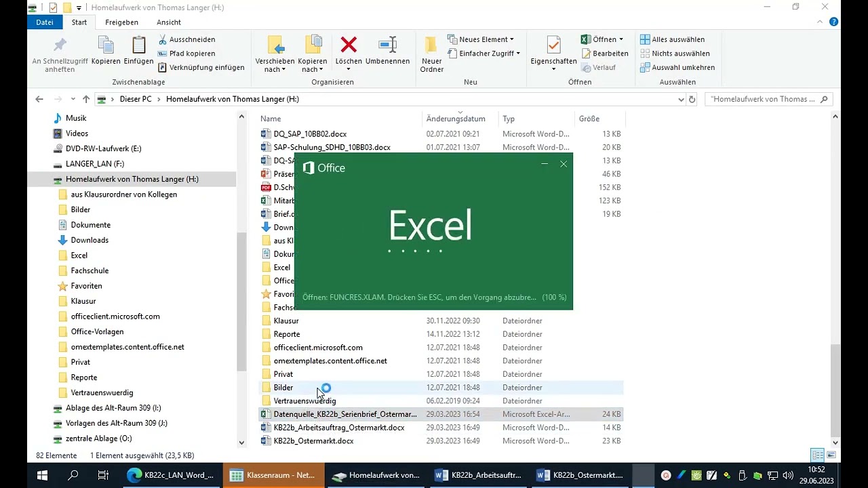Click Bearbeiten in the Öffnen group

[605, 54]
